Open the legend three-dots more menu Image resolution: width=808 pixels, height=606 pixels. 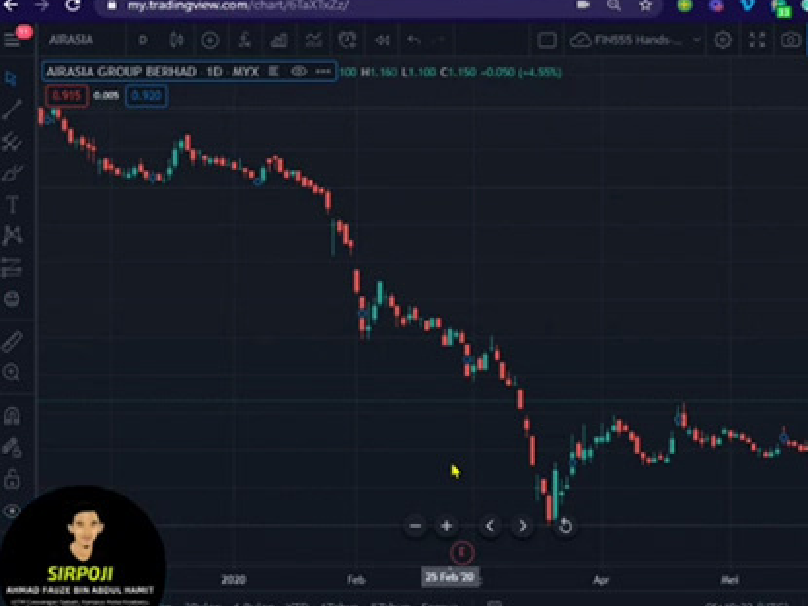point(323,72)
